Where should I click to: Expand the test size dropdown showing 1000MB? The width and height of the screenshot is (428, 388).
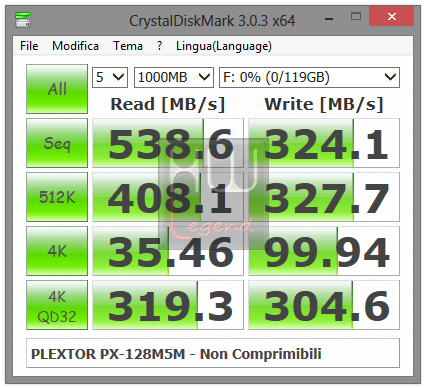click(x=174, y=77)
